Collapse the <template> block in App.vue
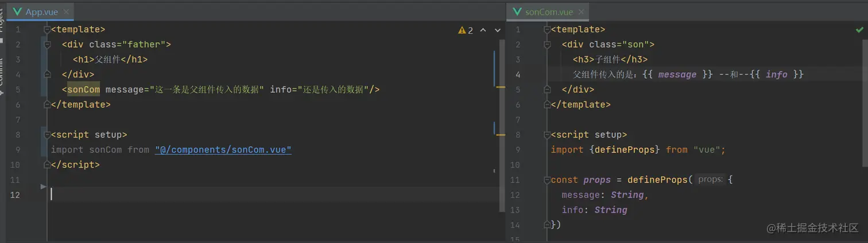 pyautogui.click(x=48, y=30)
